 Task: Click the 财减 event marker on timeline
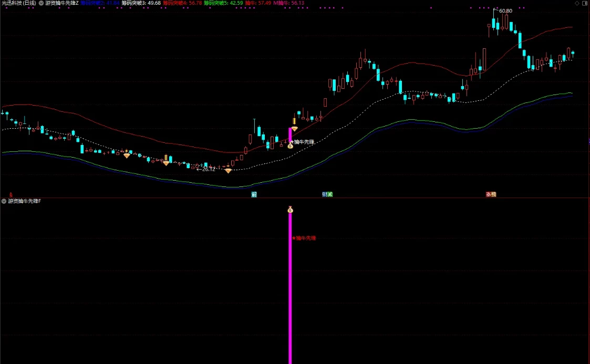click(x=327, y=194)
